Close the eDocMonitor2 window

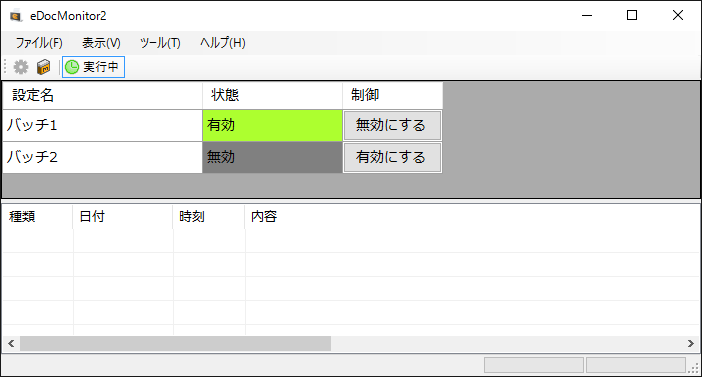pos(678,16)
